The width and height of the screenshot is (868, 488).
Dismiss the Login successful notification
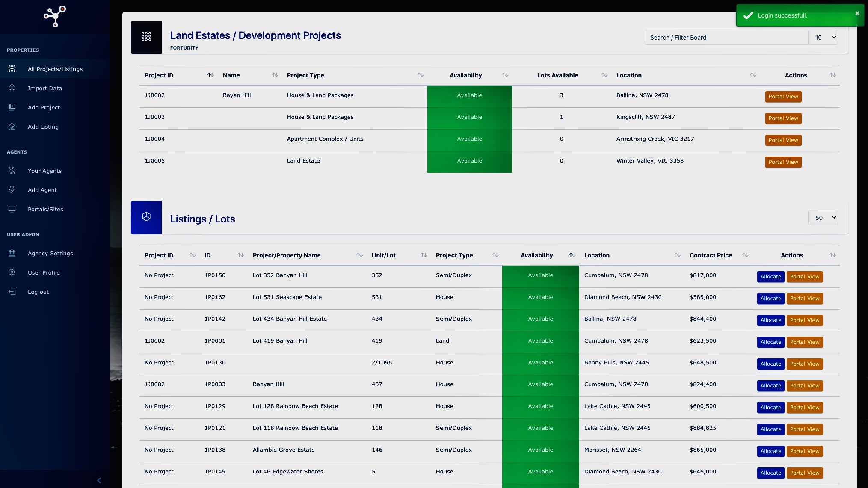pyautogui.click(x=857, y=13)
